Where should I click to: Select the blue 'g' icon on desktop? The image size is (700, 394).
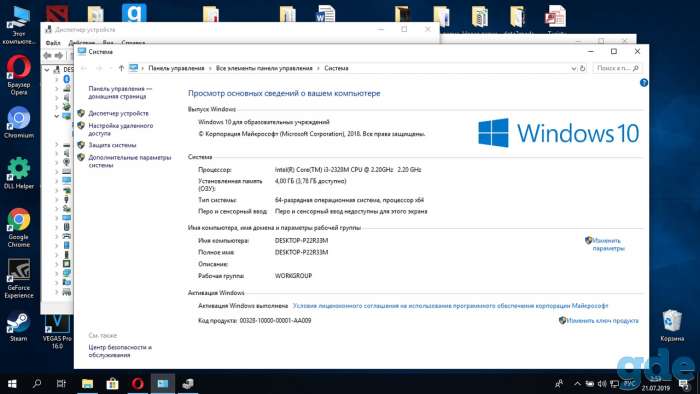point(134,13)
